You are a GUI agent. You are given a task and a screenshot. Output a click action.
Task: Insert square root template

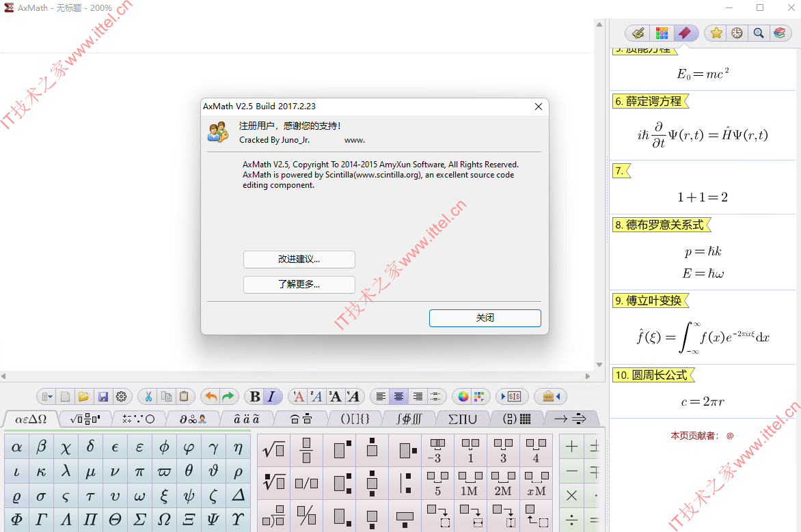point(274,450)
